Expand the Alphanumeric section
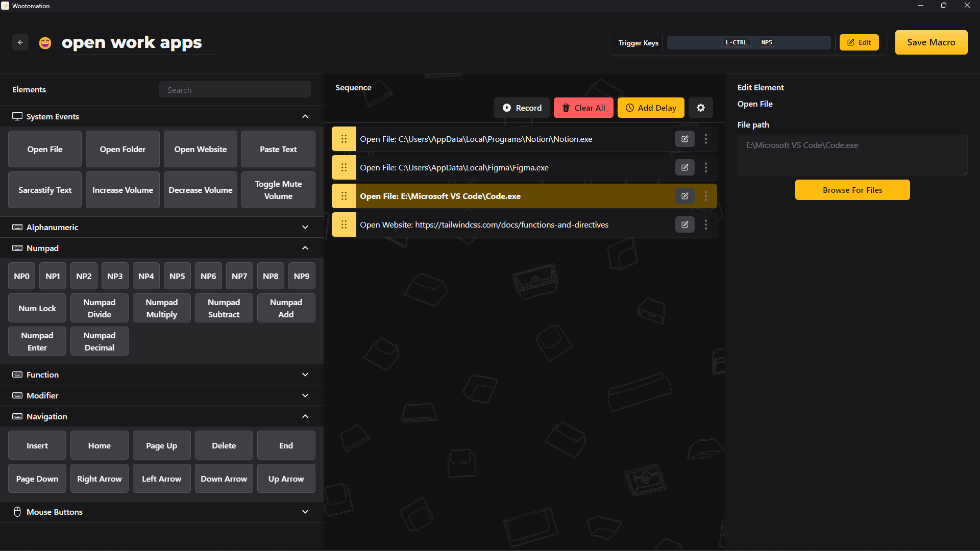The image size is (980, 551). (x=305, y=227)
